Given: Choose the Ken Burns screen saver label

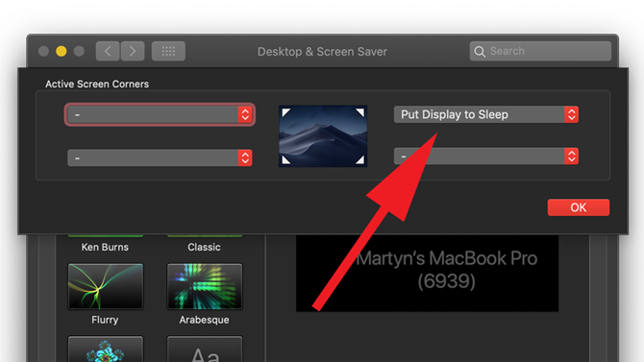Looking at the screenshot, I should click(105, 247).
